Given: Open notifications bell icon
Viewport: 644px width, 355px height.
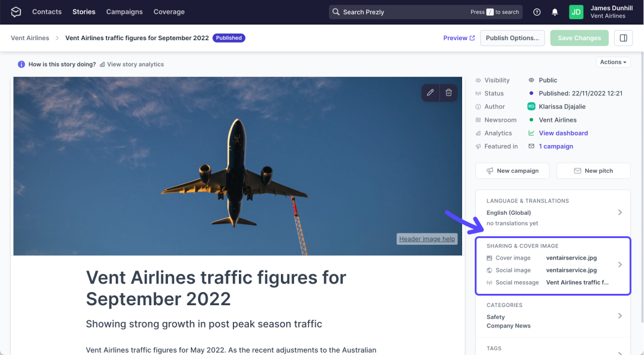Looking at the screenshot, I should 555,12.
